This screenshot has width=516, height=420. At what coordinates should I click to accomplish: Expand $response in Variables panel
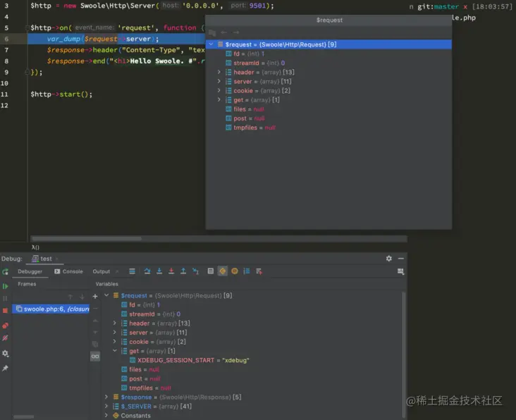tap(106, 397)
